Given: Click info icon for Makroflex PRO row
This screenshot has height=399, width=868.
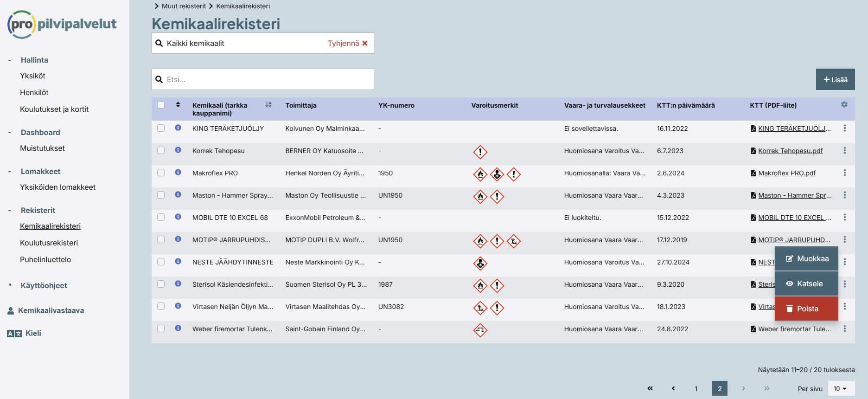Looking at the screenshot, I should [x=178, y=172].
